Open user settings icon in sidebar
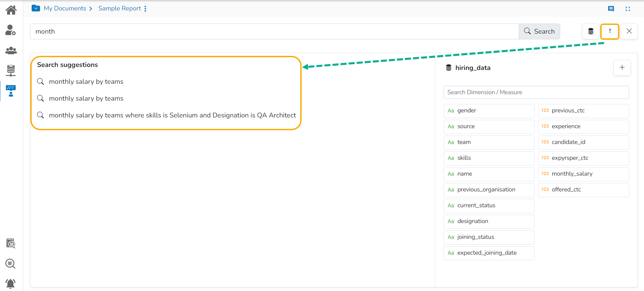644x291 pixels. (x=10, y=30)
